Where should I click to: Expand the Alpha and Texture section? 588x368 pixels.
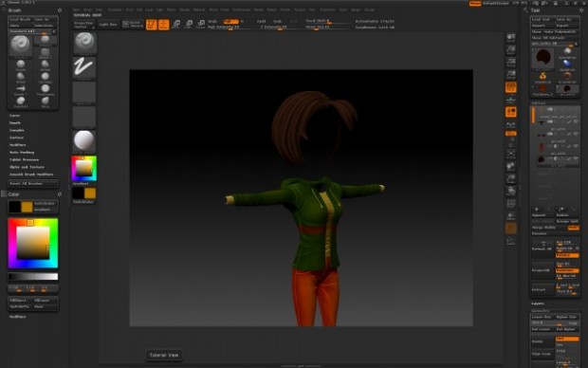point(27,167)
